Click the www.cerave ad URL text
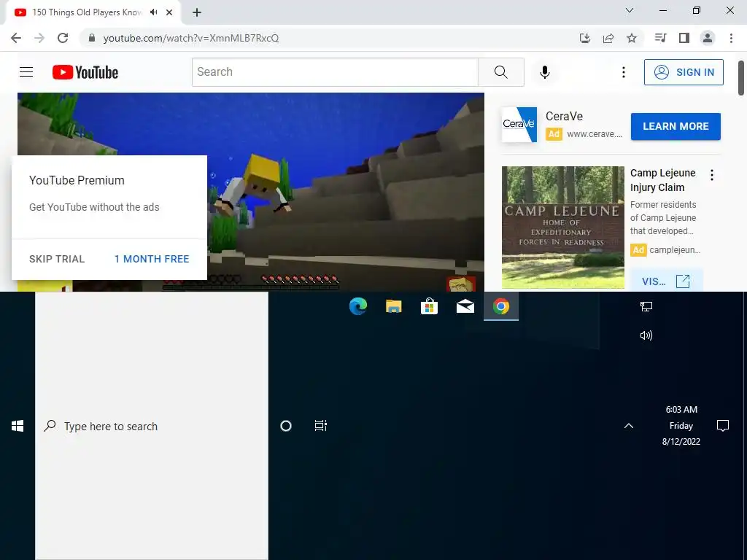 (595, 134)
